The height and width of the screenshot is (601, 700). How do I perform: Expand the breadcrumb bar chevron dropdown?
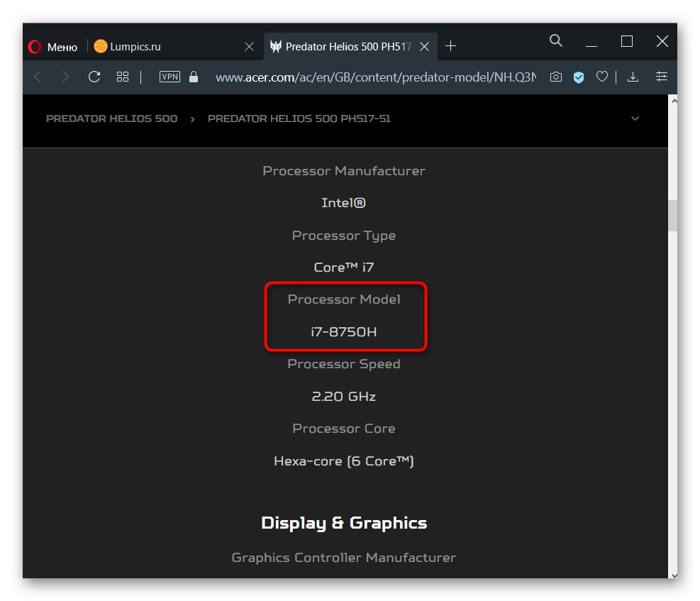(x=635, y=118)
